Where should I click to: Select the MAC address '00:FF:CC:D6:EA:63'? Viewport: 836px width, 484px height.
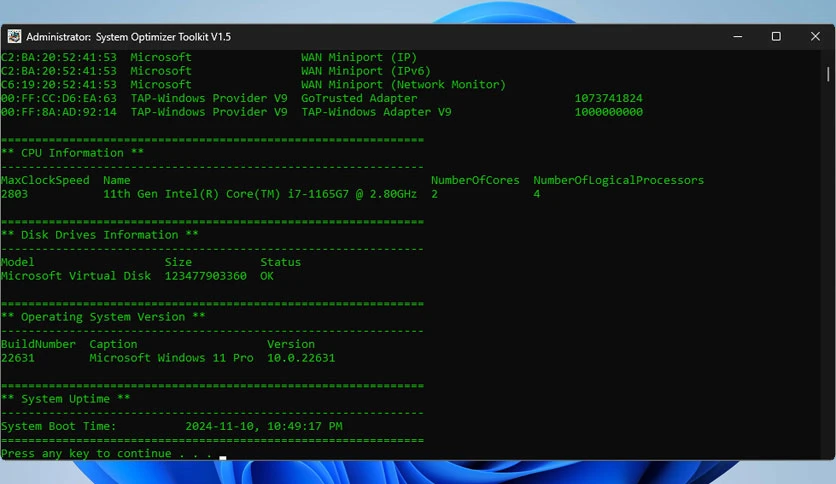click(59, 99)
